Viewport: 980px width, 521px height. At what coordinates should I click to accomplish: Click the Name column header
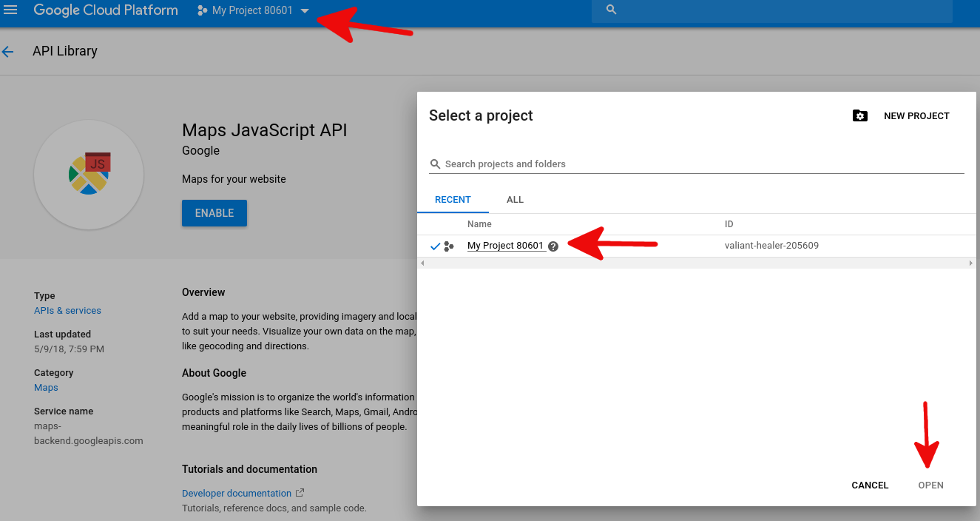pyautogui.click(x=479, y=224)
